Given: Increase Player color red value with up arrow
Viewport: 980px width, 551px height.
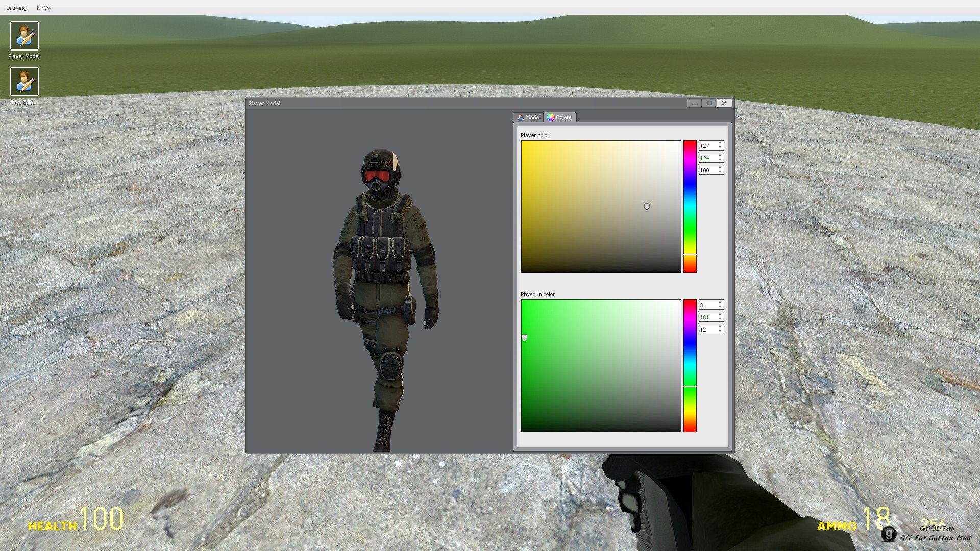Looking at the screenshot, I should [720, 143].
